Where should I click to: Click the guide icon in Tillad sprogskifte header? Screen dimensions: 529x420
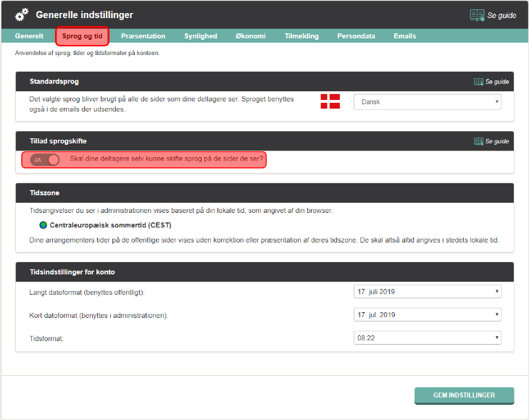(x=478, y=141)
